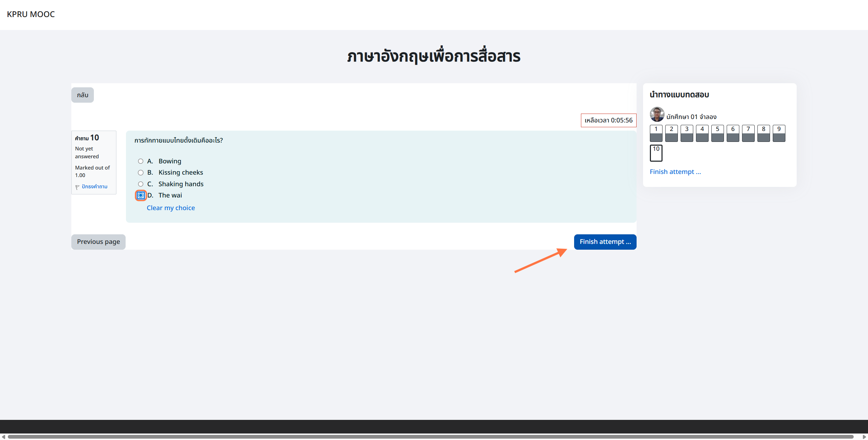Click the Clear my choice link
868x440 pixels.
pyautogui.click(x=171, y=208)
